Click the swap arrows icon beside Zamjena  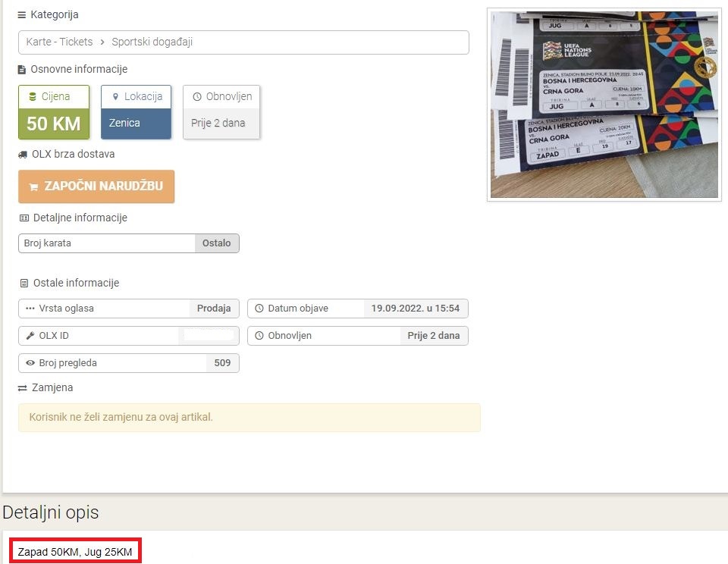click(x=22, y=388)
